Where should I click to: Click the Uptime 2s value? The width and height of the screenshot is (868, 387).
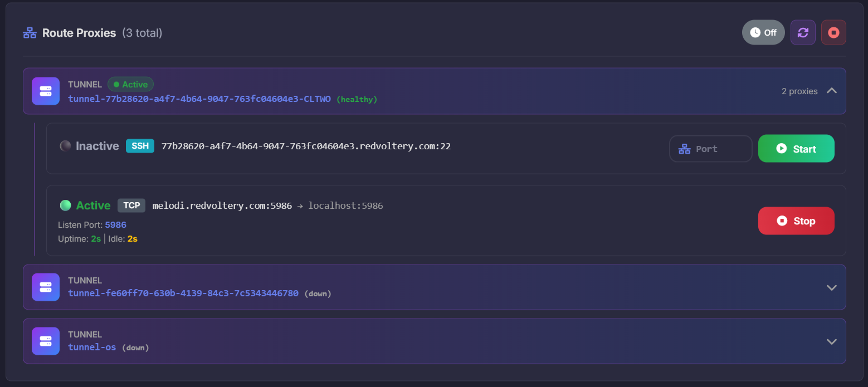click(96, 239)
